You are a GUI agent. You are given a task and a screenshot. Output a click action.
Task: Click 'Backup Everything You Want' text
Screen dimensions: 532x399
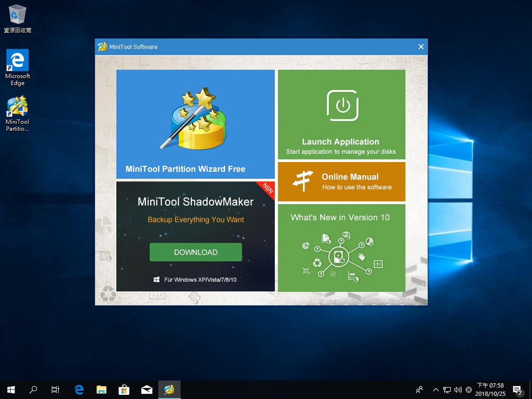(x=196, y=220)
